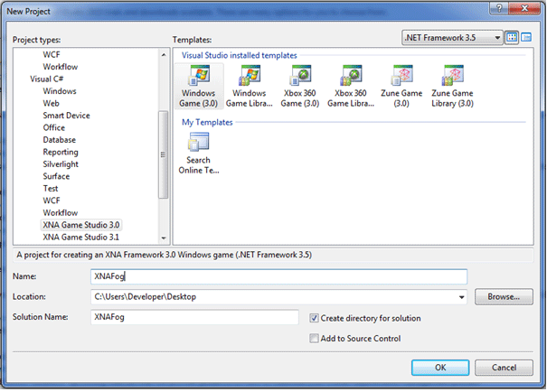Select the Windows Game Library template
This screenshot has height=392, width=547.
pyautogui.click(x=249, y=87)
